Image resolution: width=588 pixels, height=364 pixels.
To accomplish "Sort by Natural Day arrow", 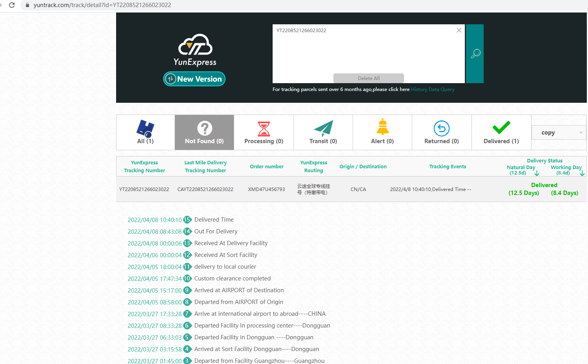I will (x=537, y=173).
